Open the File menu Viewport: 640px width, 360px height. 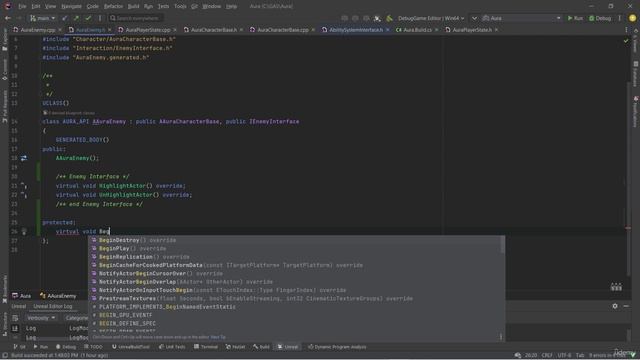click(22, 6)
